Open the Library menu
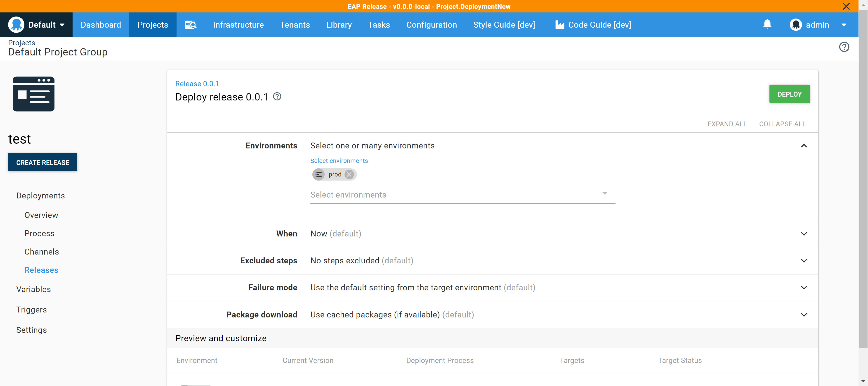Viewport: 868px width, 386px height. coord(339,25)
